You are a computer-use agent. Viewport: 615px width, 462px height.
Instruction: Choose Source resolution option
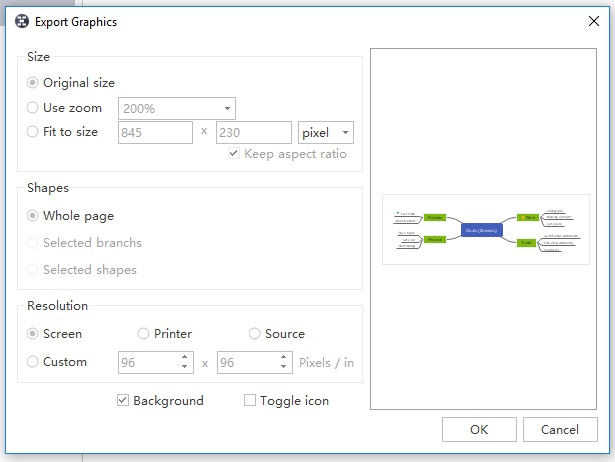click(x=255, y=334)
